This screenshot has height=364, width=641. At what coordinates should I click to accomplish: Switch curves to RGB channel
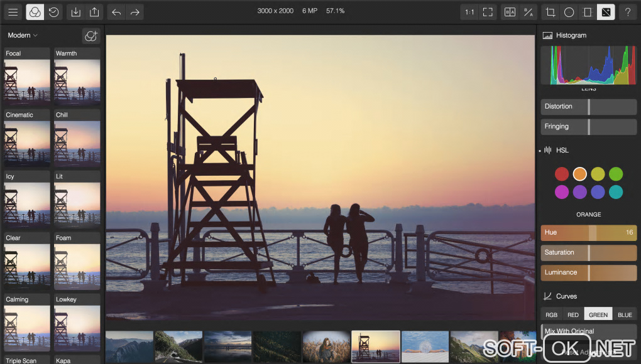(552, 314)
